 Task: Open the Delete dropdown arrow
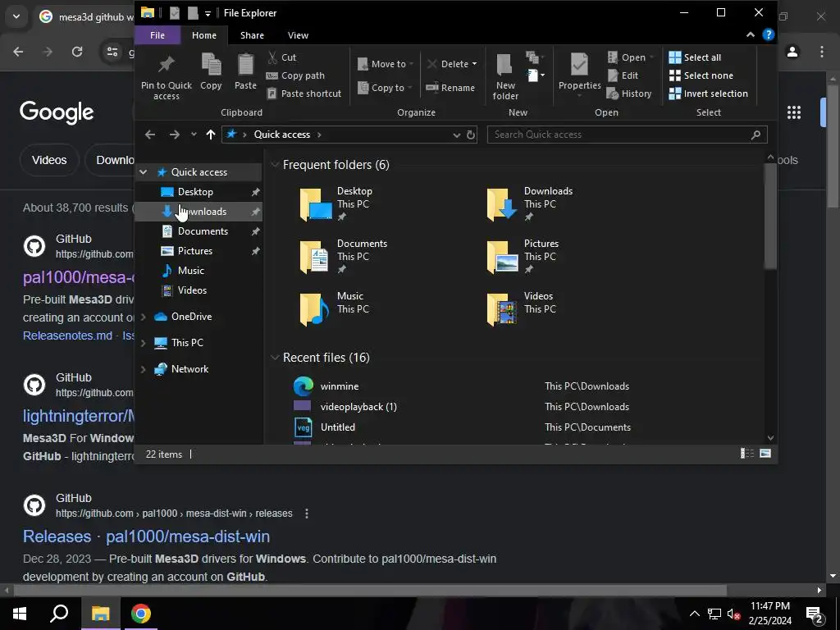(474, 64)
